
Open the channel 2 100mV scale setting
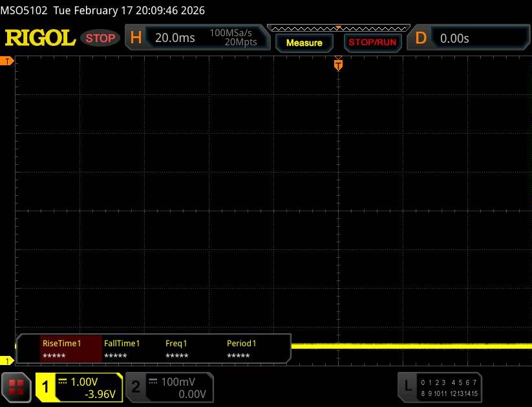[x=177, y=382]
